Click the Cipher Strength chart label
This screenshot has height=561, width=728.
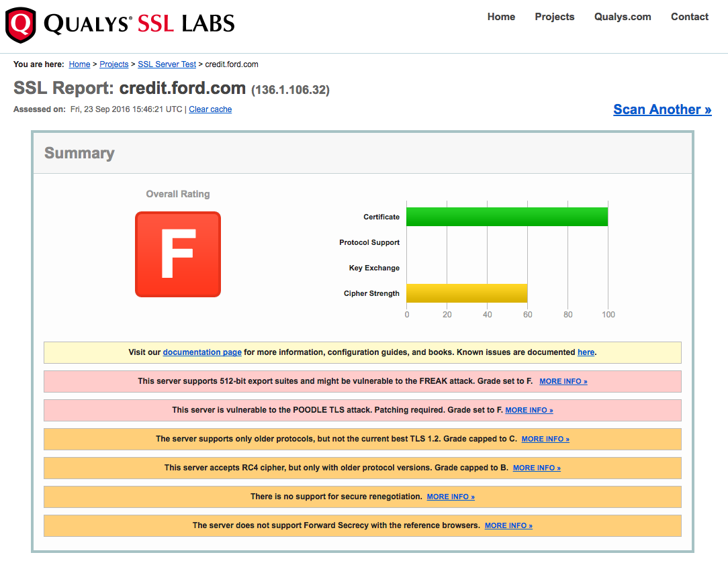pos(371,293)
